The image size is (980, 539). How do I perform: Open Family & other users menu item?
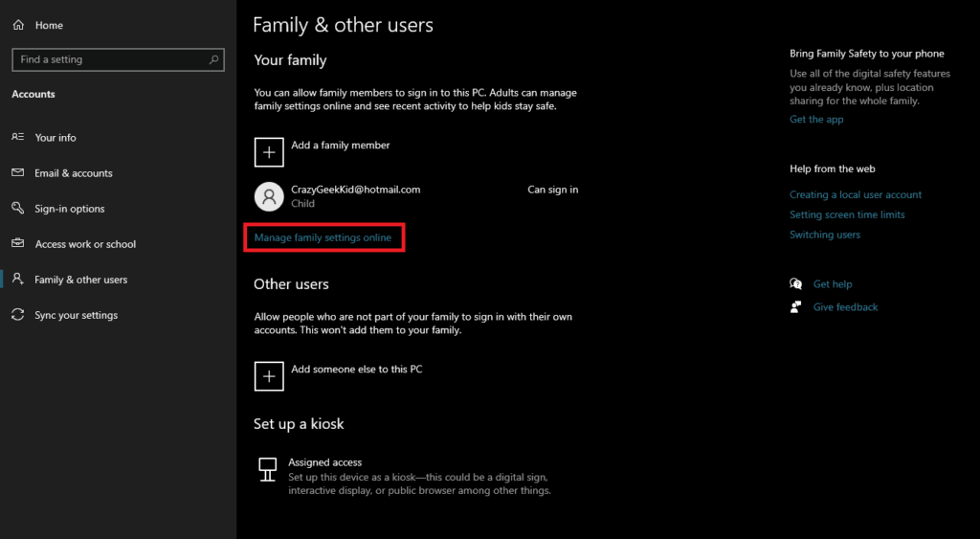coord(80,280)
